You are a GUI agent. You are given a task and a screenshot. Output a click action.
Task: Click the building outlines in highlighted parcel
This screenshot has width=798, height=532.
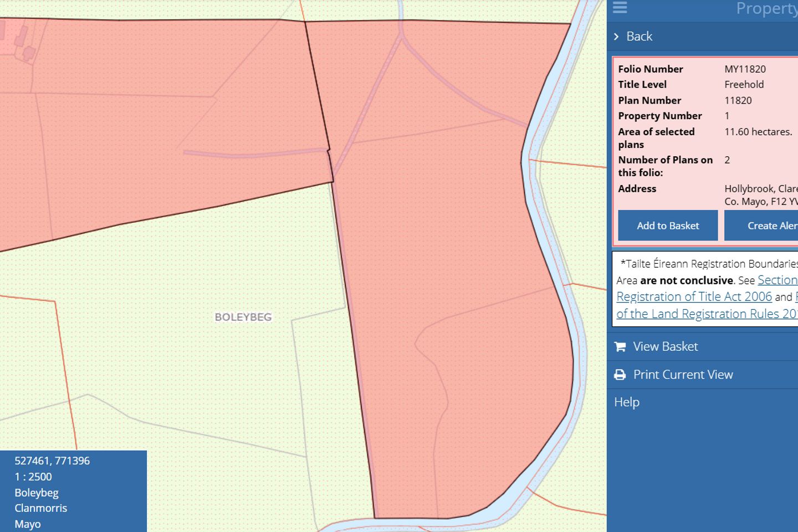pyautogui.click(x=22, y=42)
